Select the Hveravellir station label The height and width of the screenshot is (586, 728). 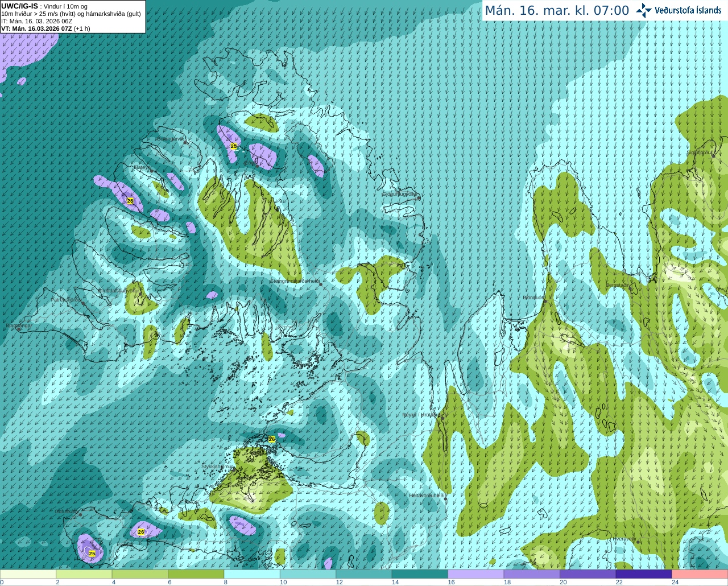pos(624,539)
